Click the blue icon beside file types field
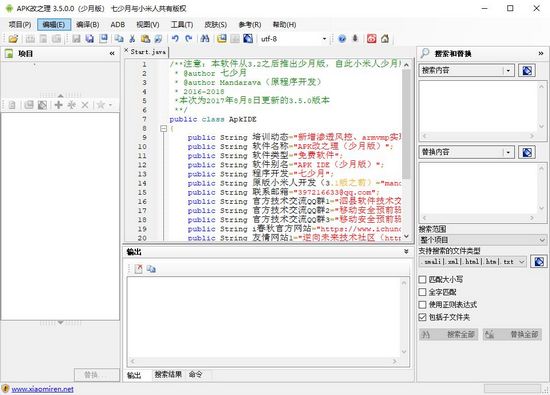This screenshot has height=395, width=550. tap(539, 261)
